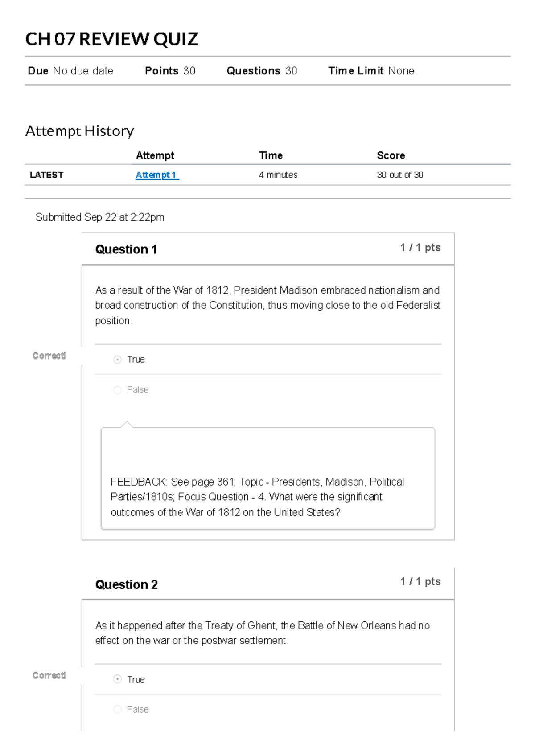Click the Attempt column header
The height and width of the screenshot is (756, 535).
pos(155,155)
